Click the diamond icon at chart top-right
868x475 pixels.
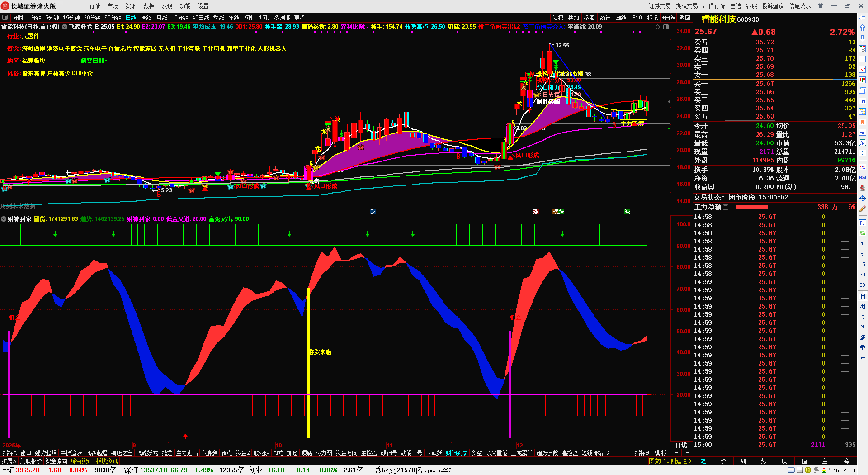[658, 27]
